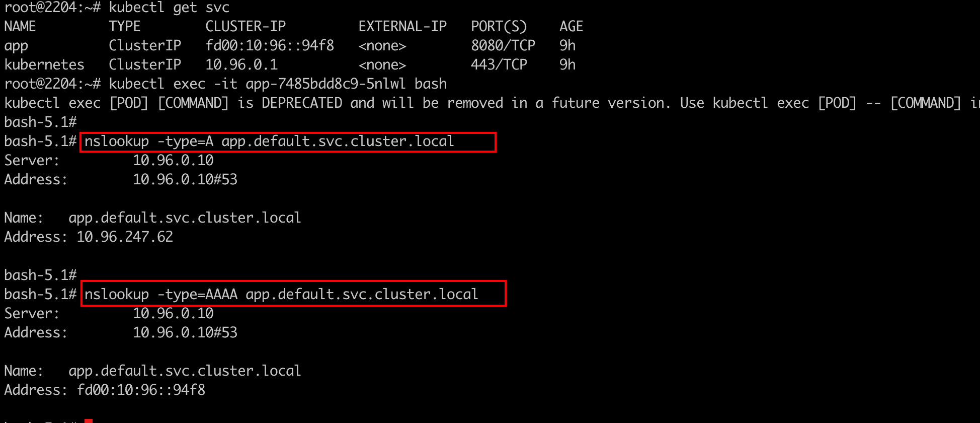
Task: Click the IPv6 cluster IP in service table
Action: point(270,46)
